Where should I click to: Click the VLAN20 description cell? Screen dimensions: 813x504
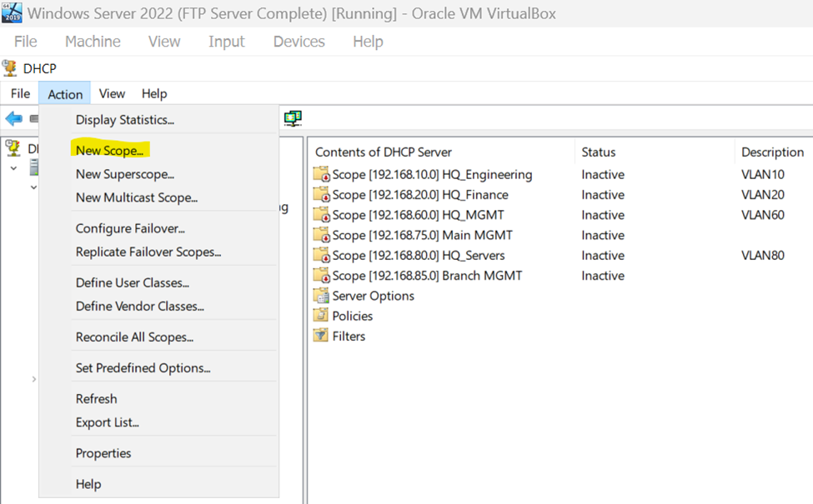pos(763,195)
